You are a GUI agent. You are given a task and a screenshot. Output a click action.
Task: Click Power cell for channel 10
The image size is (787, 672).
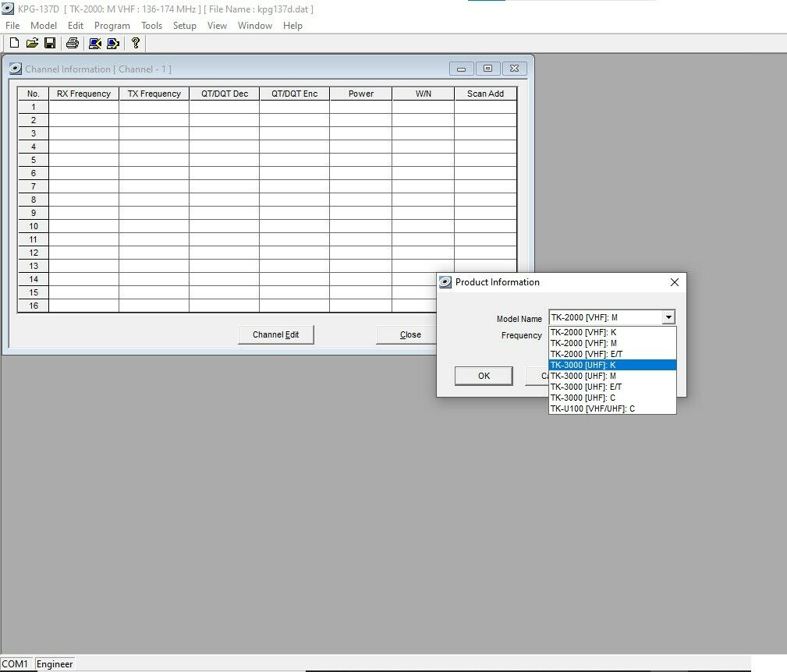point(361,226)
